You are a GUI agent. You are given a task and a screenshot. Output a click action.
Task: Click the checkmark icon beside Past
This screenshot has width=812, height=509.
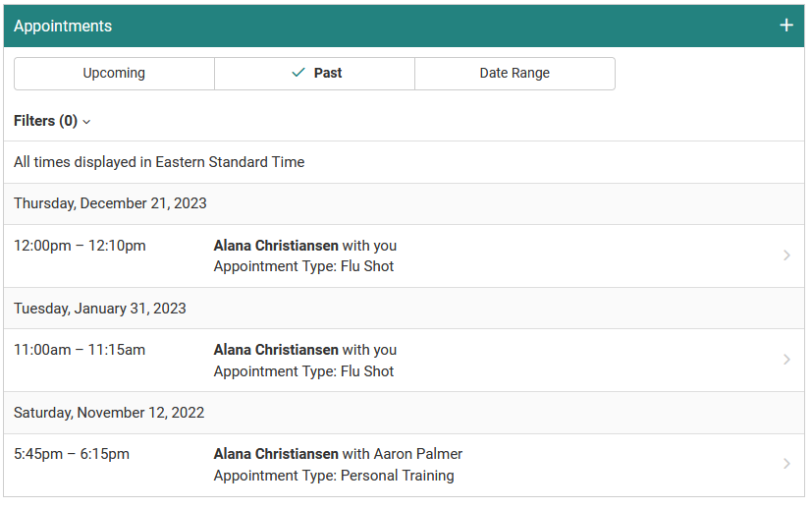point(298,73)
